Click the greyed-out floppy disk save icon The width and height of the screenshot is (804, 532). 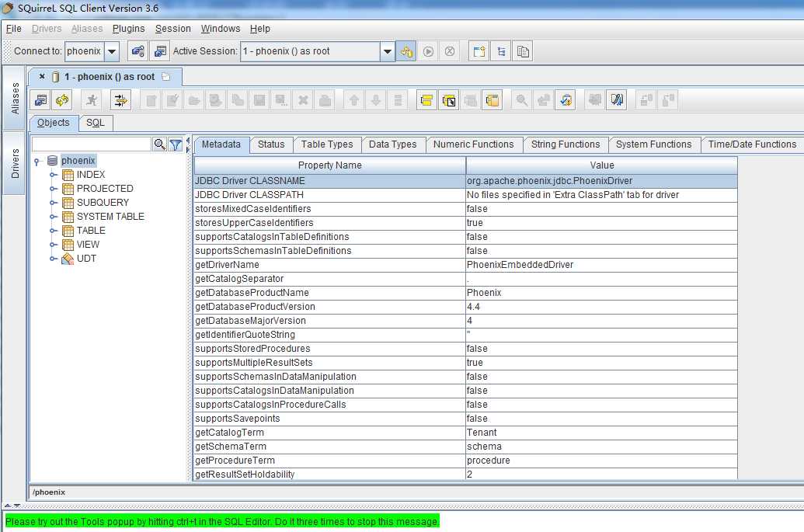[x=259, y=100]
